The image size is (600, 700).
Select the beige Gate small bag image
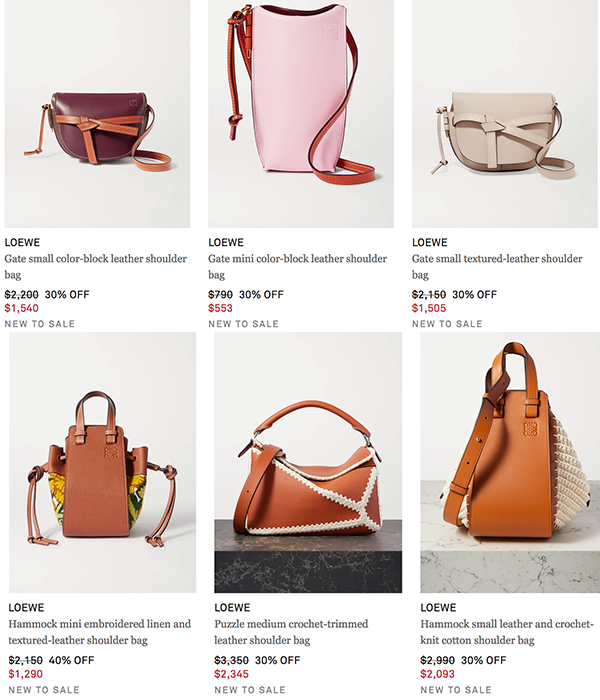click(504, 114)
